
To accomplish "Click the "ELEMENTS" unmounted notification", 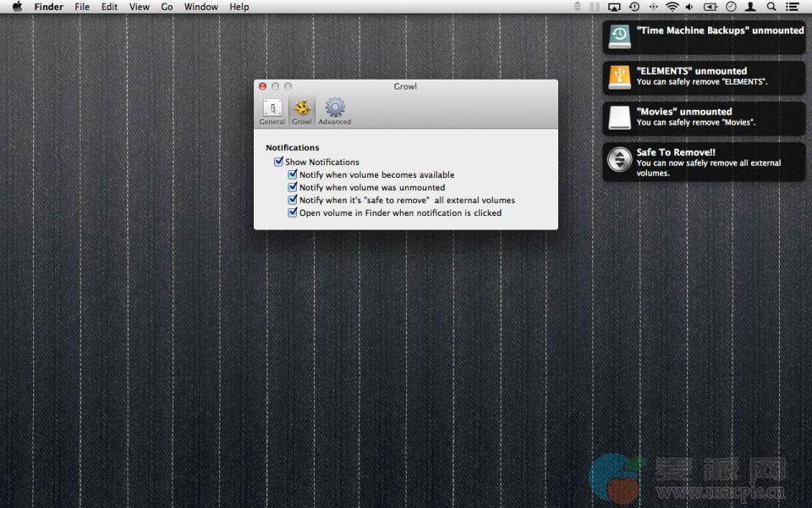I will pos(704,77).
